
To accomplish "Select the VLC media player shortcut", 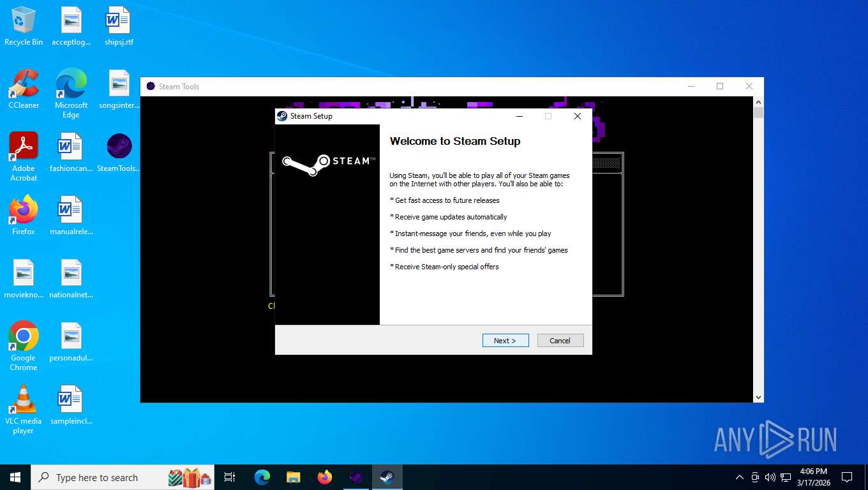I will point(24,409).
